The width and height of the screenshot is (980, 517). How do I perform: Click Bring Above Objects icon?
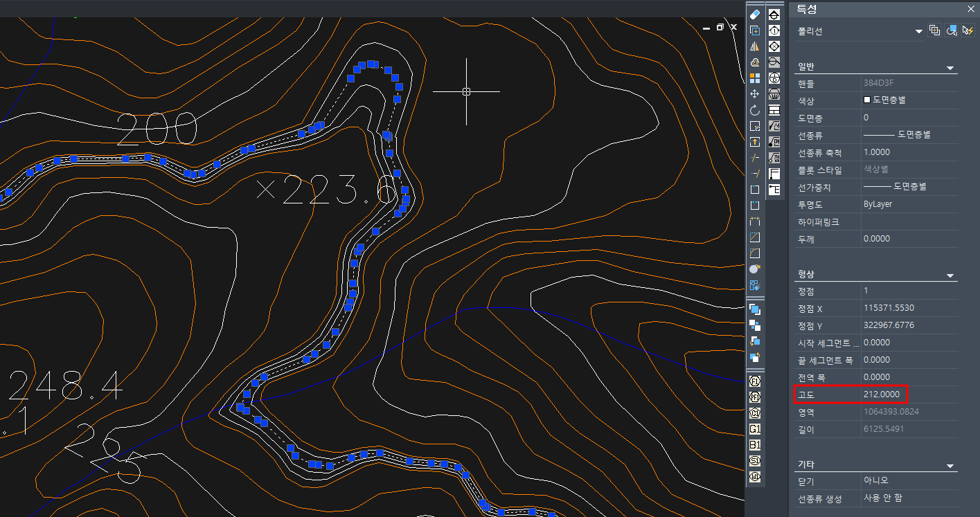(x=755, y=341)
